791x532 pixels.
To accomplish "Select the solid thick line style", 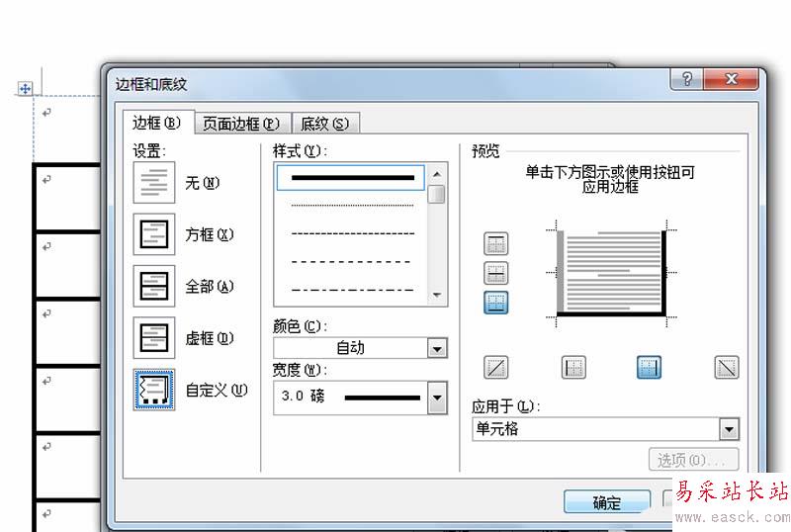I will pos(351,178).
